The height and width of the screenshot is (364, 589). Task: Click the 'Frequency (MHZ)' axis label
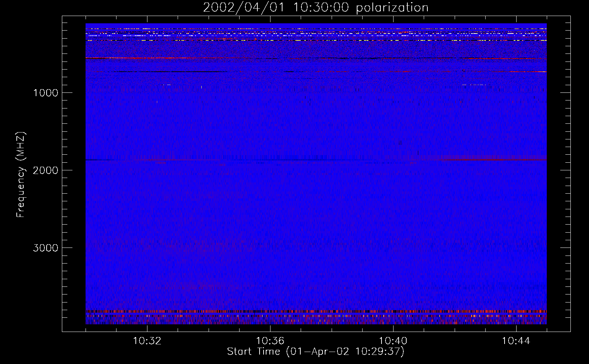21,174
